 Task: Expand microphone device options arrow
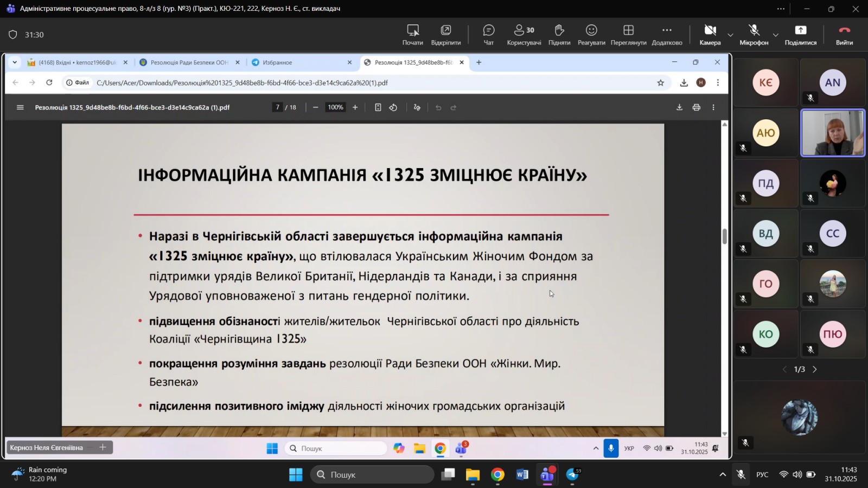[775, 35]
